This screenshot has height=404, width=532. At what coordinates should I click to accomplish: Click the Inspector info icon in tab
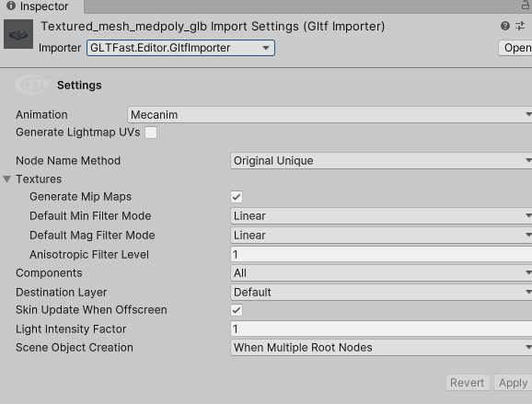pos(11,6)
